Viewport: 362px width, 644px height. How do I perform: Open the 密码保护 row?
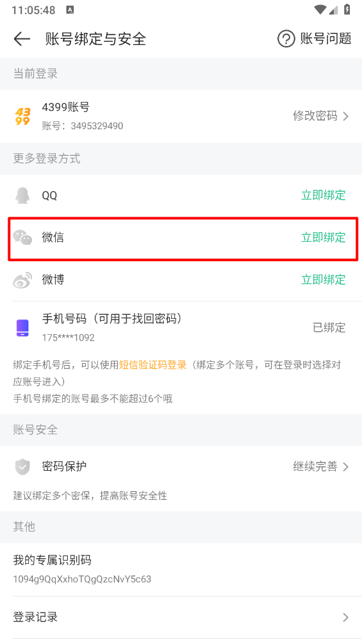(x=181, y=466)
